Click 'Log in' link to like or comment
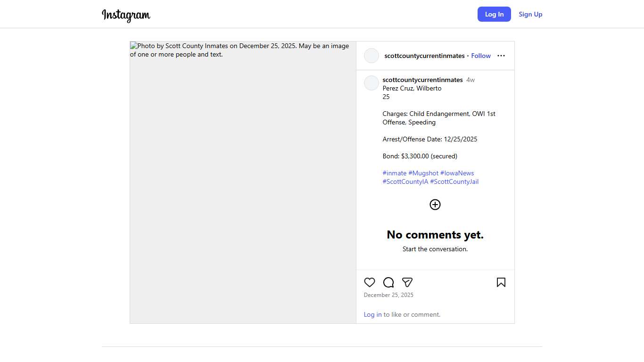This screenshot has height=362, width=644. click(372, 314)
